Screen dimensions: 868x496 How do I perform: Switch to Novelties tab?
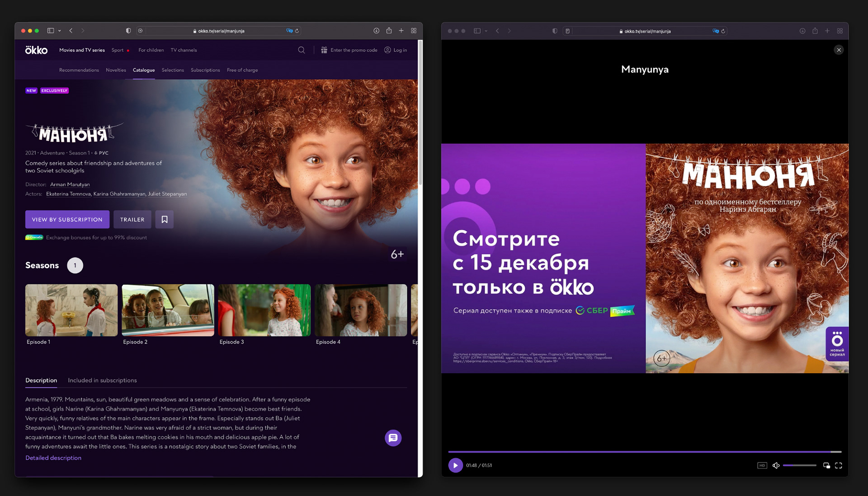point(116,70)
